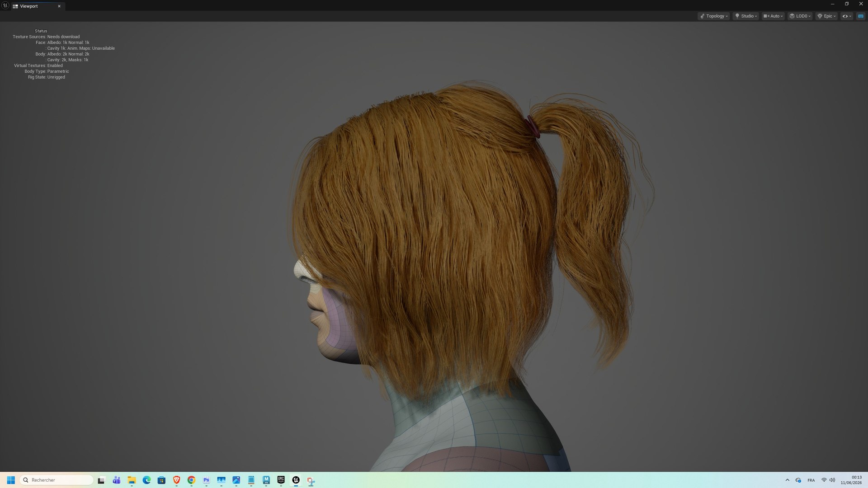Open Wi-Fi network settings in tray

[x=824, y=480]
